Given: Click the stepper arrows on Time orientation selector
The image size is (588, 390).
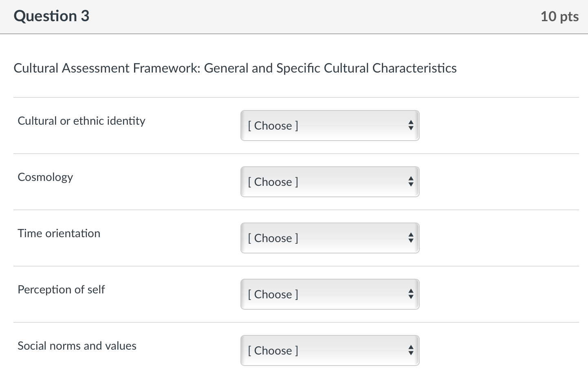Looking at the screenshot, I should tap(411, 238).
